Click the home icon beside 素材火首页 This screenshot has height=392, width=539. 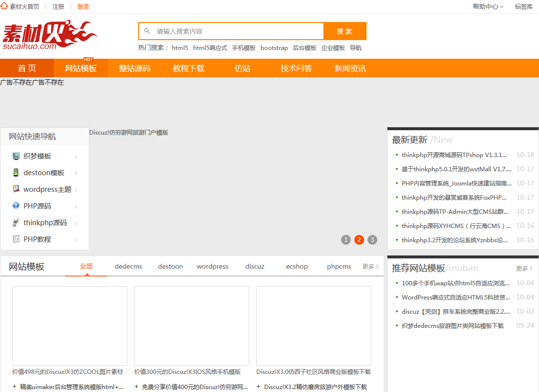(x=4, y=6)
